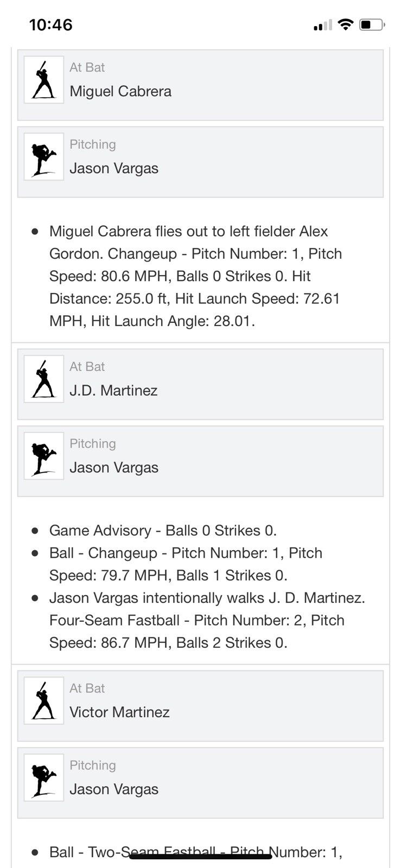Tap the pitcher icon under Miguel Cabrera's at-bat

[x=44, y=156]
